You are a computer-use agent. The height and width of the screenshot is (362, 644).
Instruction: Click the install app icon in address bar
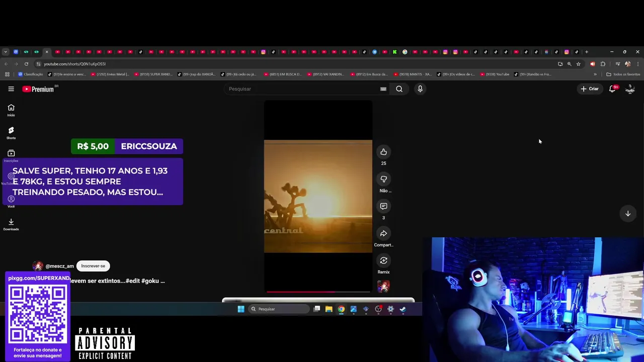coord(560,64)
